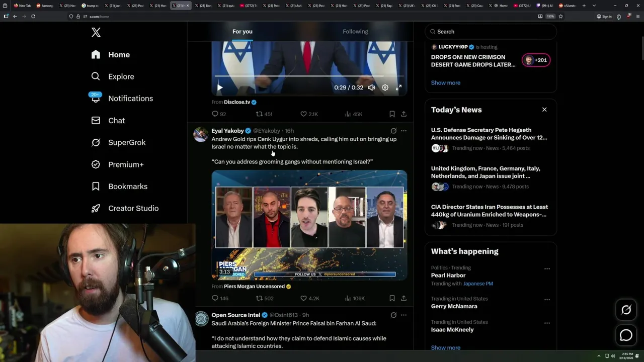Open more options on Open Source Intel post
The image size is (644, 362).
click(x=404, y=315)
